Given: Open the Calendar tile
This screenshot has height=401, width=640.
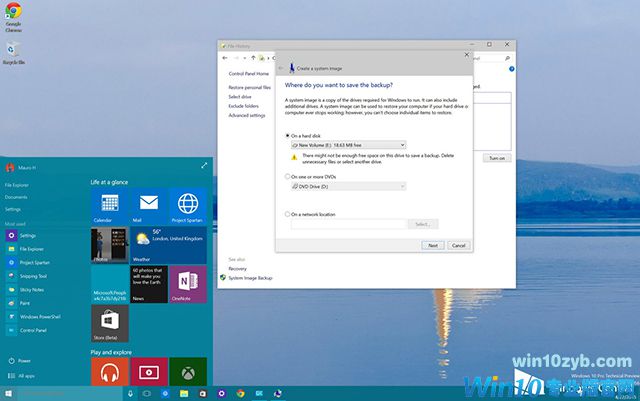Looking at the screenshot, I should [109, 206].
